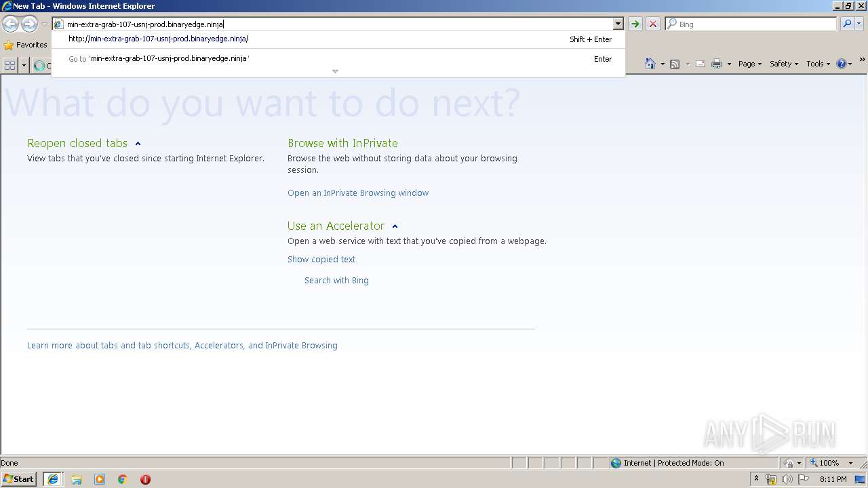The width and height of the screenshot is (868, 488).
Task: Open the media player taskbar icon
Action: point(100,479)
